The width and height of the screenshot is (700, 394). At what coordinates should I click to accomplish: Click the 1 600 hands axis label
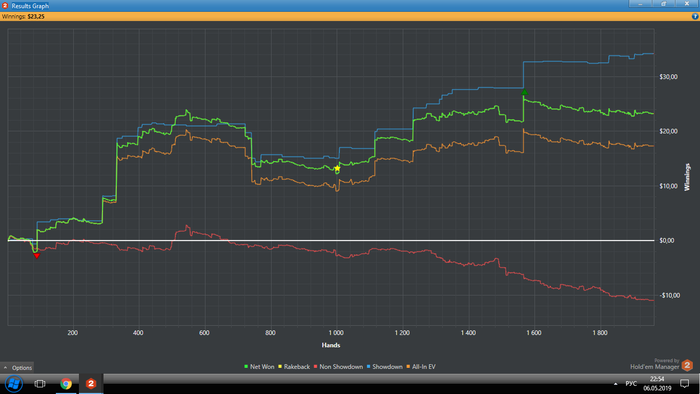coord(533,333)
